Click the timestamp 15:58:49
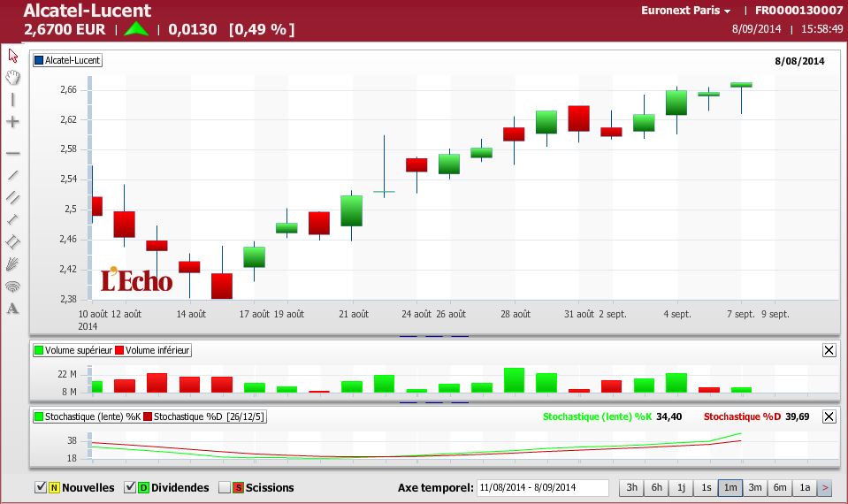 821,28
